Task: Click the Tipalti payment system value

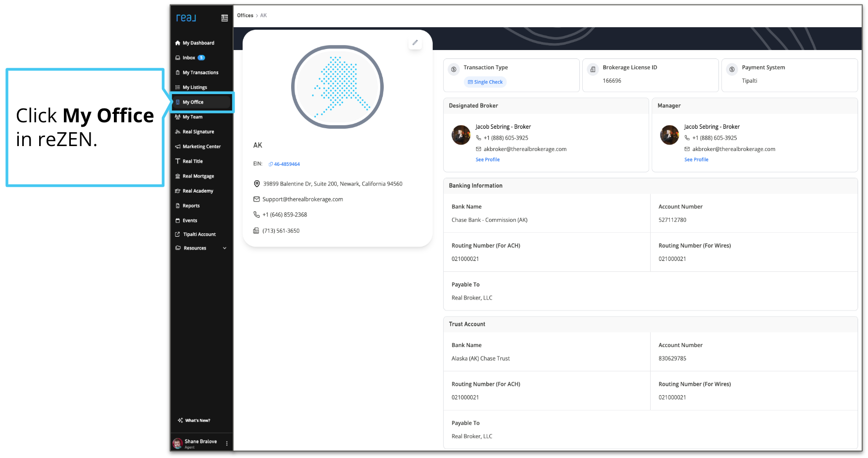Action: click(749, 81)
